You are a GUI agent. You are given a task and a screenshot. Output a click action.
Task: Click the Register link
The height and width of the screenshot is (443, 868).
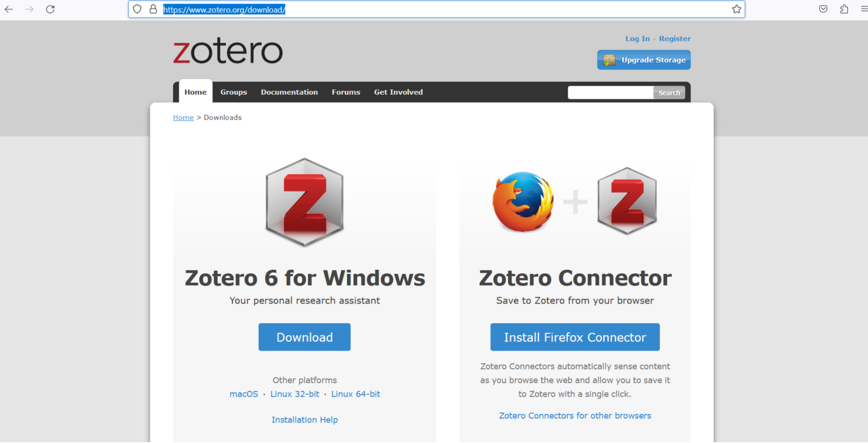675,39
